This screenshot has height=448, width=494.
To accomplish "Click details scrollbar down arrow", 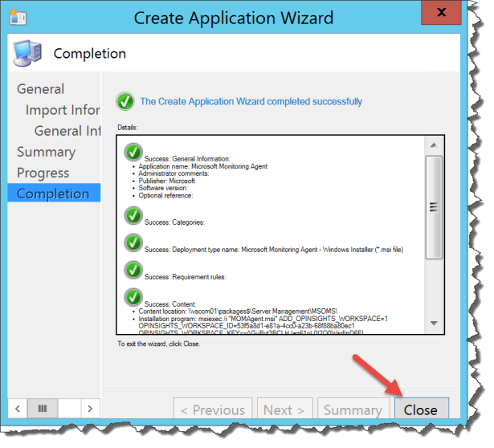I will [x=434, y=323].
